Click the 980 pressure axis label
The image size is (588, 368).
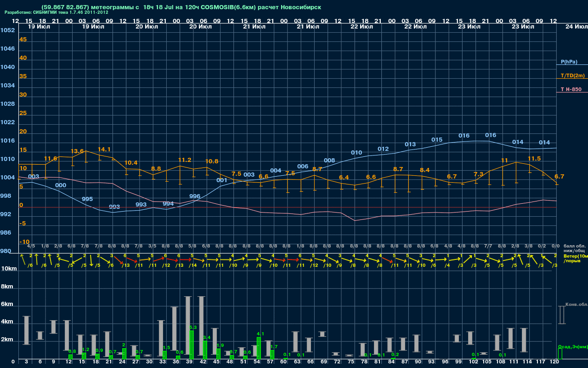[6, 251]
